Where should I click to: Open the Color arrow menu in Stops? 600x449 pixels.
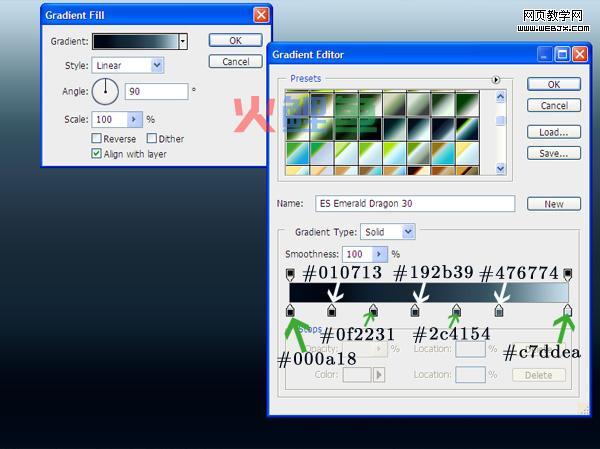point(379,375)
